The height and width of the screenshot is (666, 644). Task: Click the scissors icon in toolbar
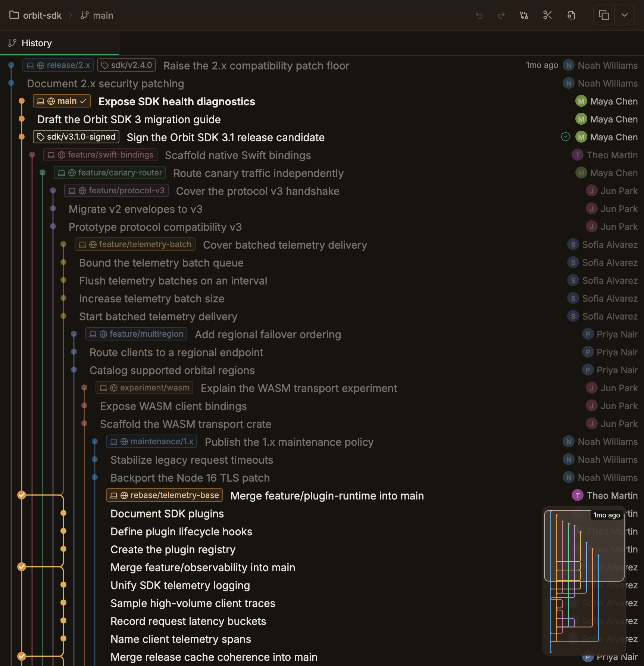coord(547,15)
